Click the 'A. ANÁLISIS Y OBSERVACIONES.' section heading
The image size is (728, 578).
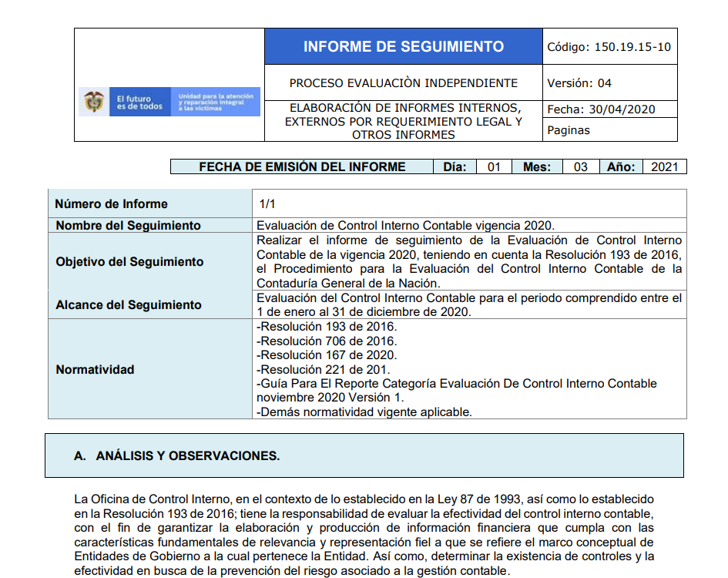(177, 455)
